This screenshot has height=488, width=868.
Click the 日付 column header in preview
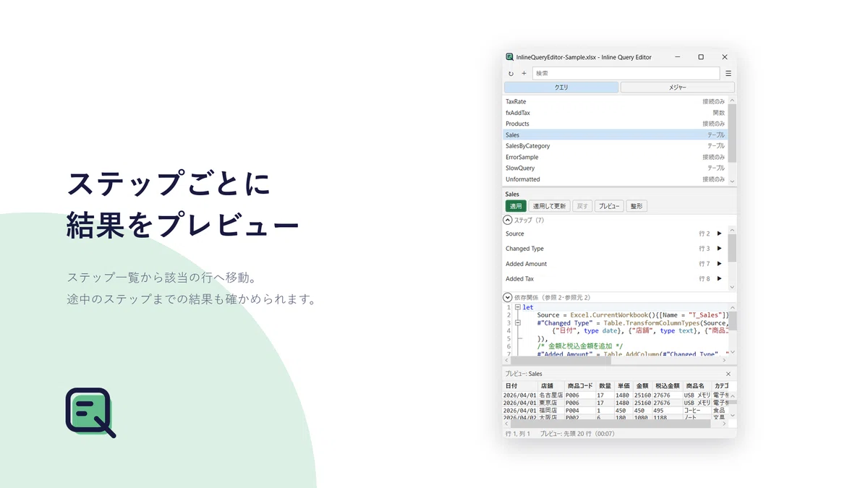pyautogui.click(x=521, y=386)
